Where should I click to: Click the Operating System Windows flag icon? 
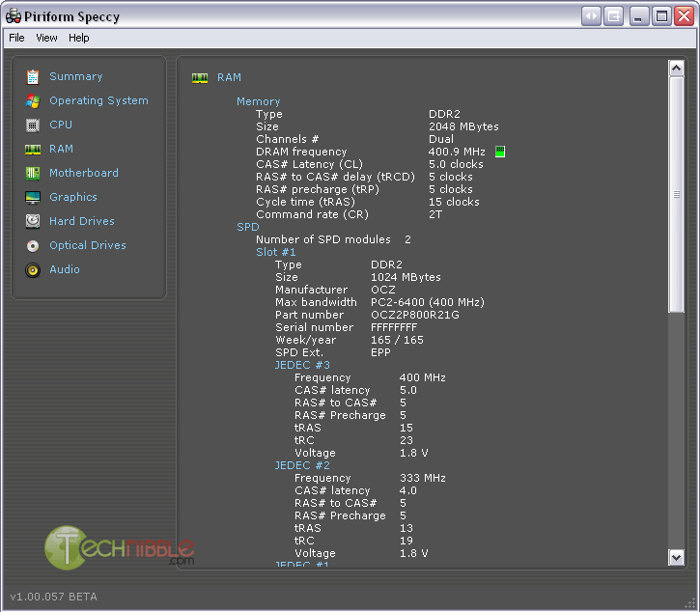(x=33, y=101)
